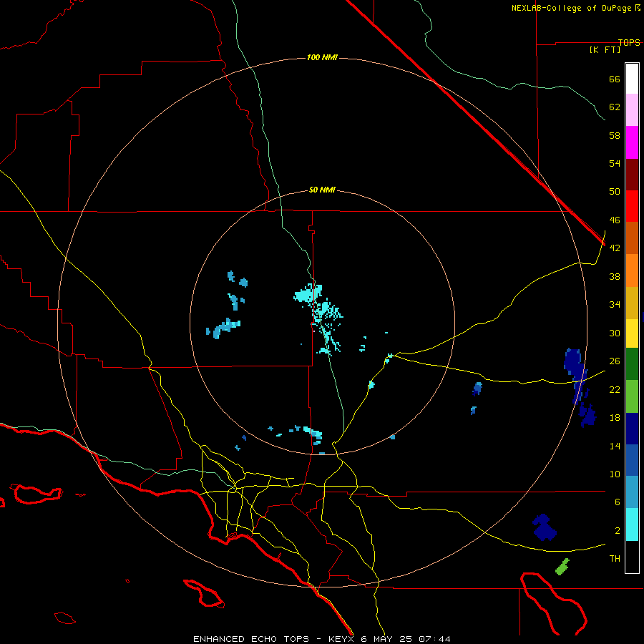This screenshot has height=644, width=644.
Task: Click the legend value "14"
Action: [x=615, y=447]
